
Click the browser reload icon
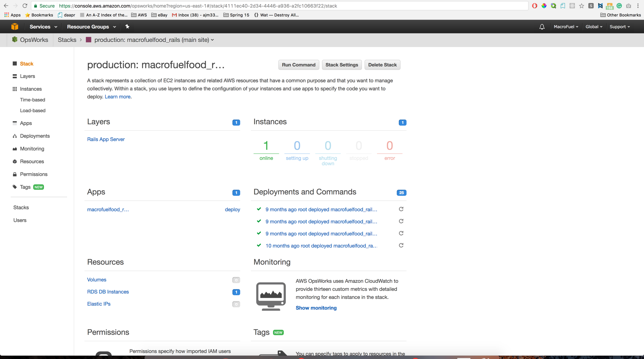[x=25, y=6]
